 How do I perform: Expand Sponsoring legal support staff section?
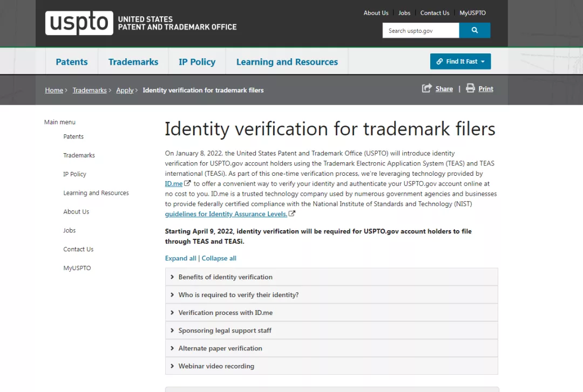(225, 331)
